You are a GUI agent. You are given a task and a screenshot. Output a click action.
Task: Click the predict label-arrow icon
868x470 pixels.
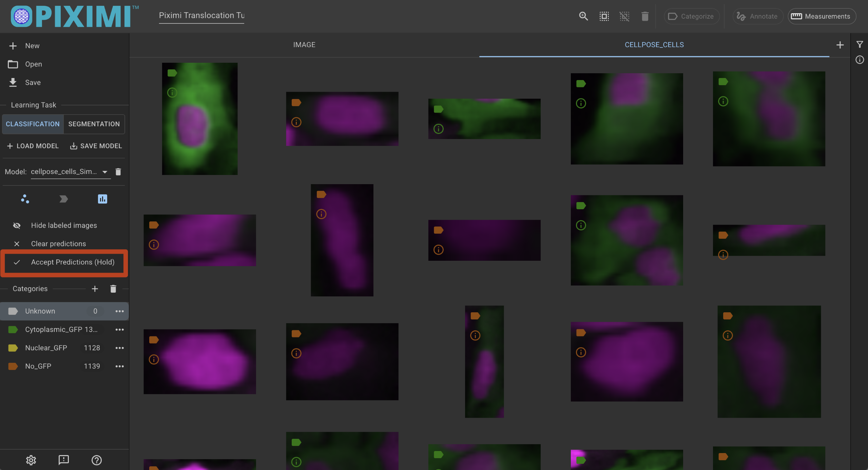(x=63, y=199)
